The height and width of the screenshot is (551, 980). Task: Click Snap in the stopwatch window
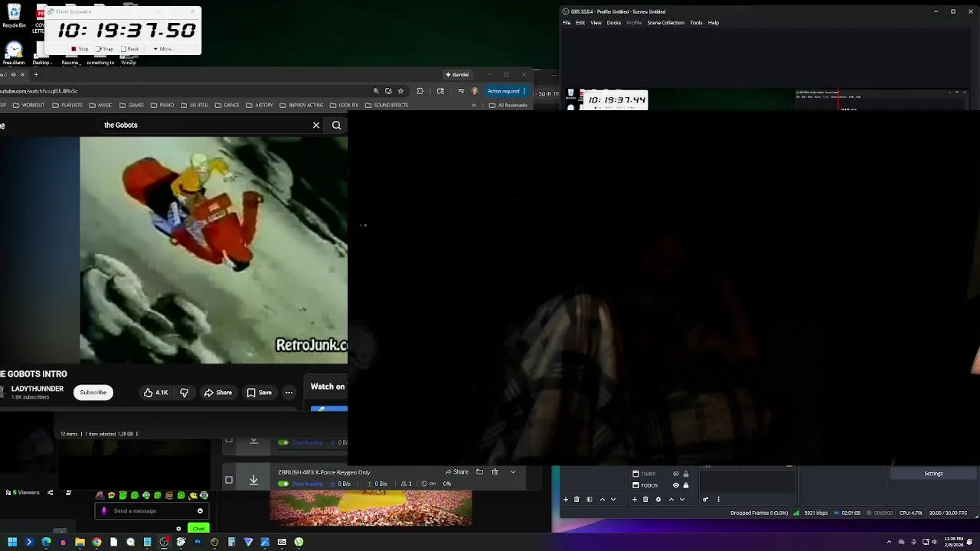[x=105, y=49]
